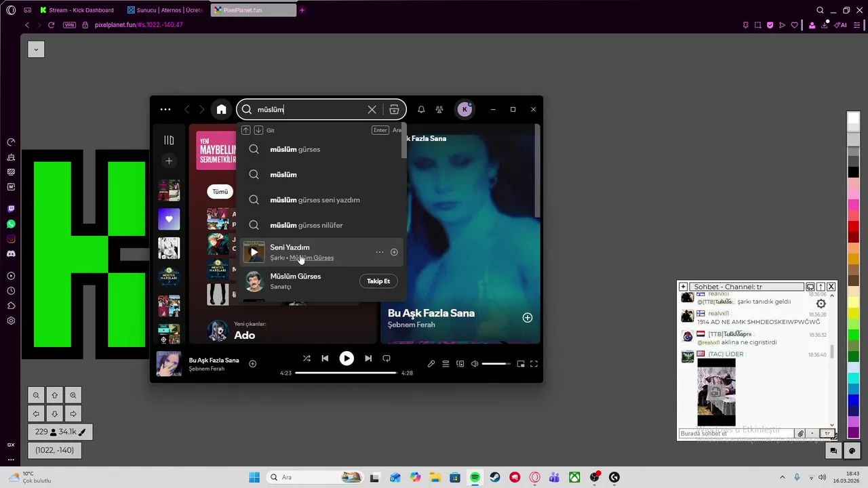Reload the PixelPlanet page
The width and height of the screenshot is (868, 488).
pos(51,25)
